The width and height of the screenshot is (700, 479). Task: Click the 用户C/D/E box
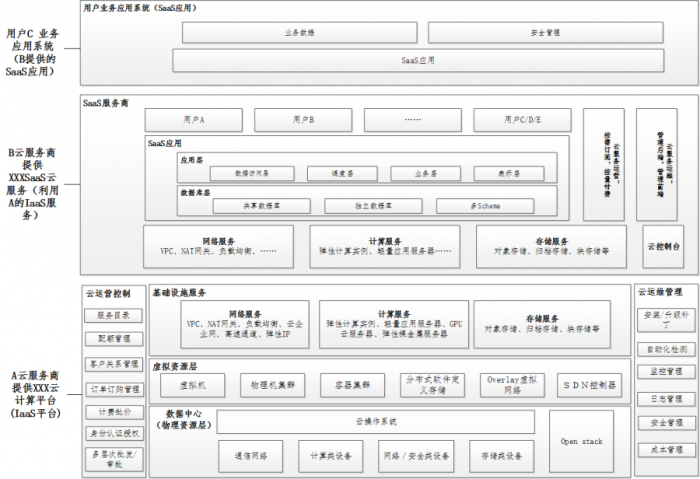(x=523, y=120)
